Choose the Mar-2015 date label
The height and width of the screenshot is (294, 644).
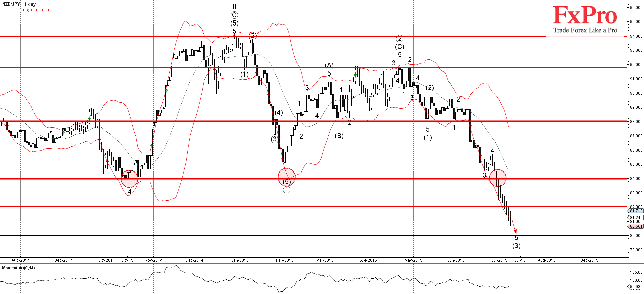tap(325, 260)
